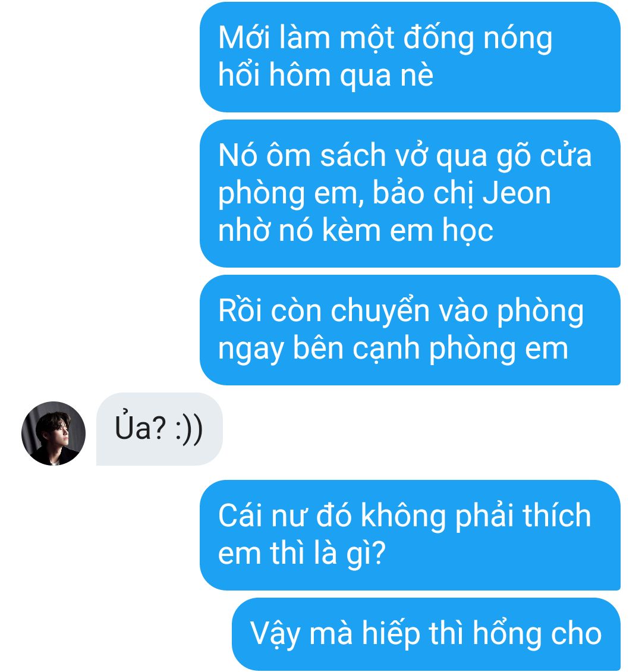
Task: Click the name 'Jeon' in the second message
Action: 517,193
